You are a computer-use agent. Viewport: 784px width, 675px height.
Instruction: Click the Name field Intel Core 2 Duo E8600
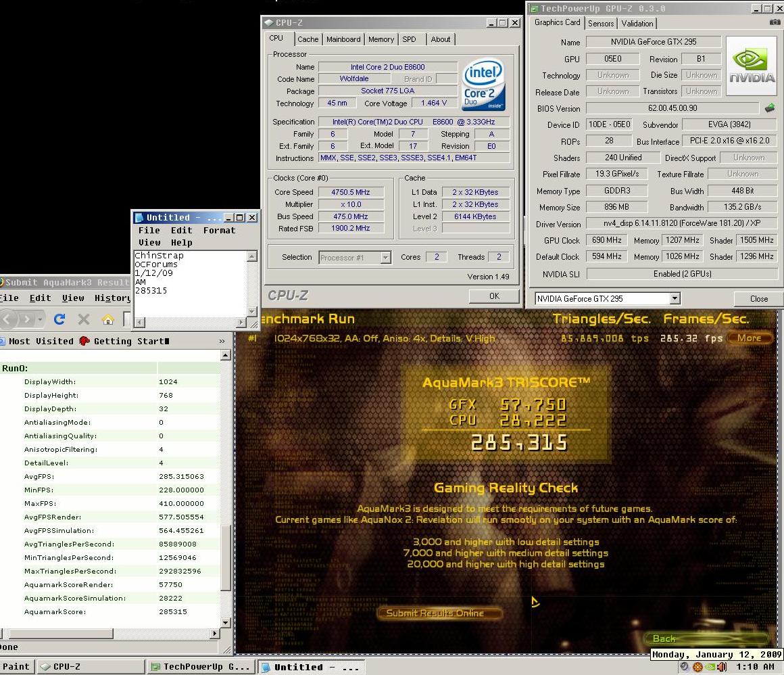(x=387, y=67)
